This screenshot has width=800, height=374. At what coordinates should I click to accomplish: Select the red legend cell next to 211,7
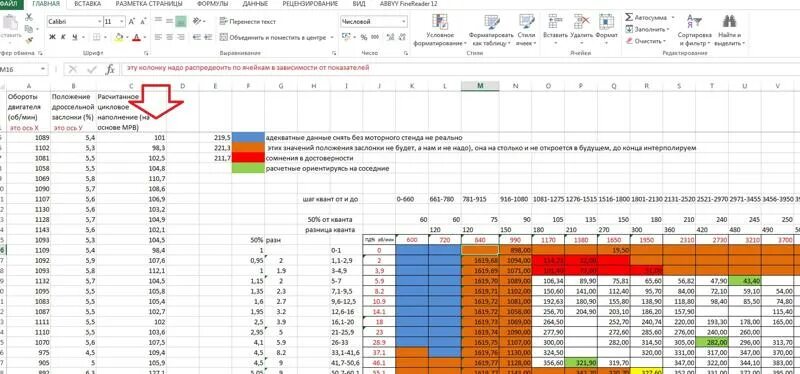click(248, 158)
